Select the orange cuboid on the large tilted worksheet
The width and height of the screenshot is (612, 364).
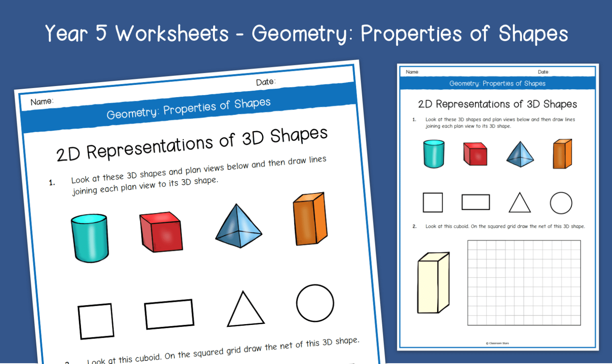pyautogui.click(x=310, y=219)
